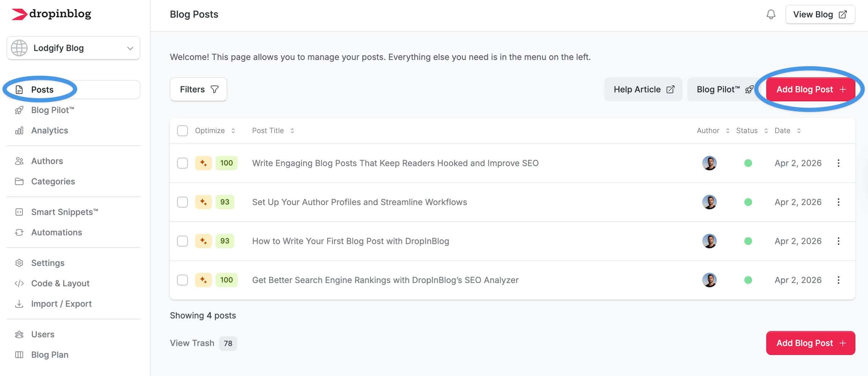The width and height of the screenshot is (868, 376).
Task: Click the AI sparkle icon for 'Set Up Your Author Profiles'
Action: (x=204, y=202)
